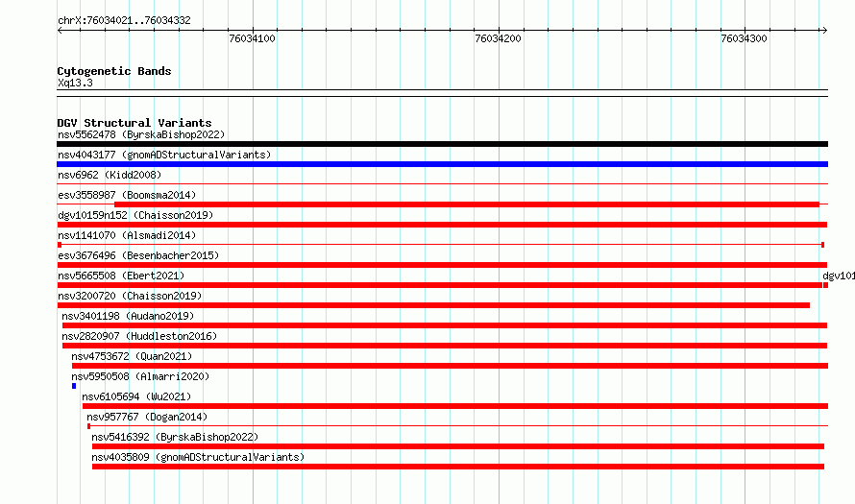Viewport: 855px width, 504px height.
Task: Select the red nsv4035809 variant bar
Action: (458, 467)
